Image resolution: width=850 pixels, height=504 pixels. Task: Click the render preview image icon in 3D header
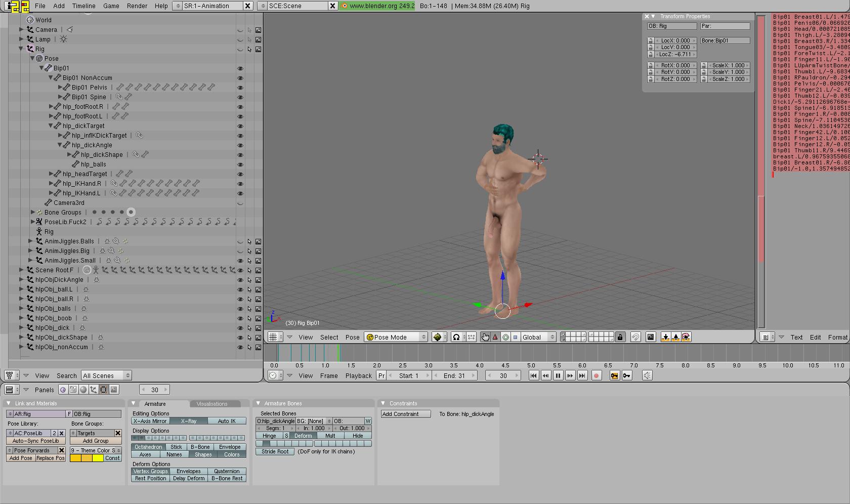coord(651,337)
